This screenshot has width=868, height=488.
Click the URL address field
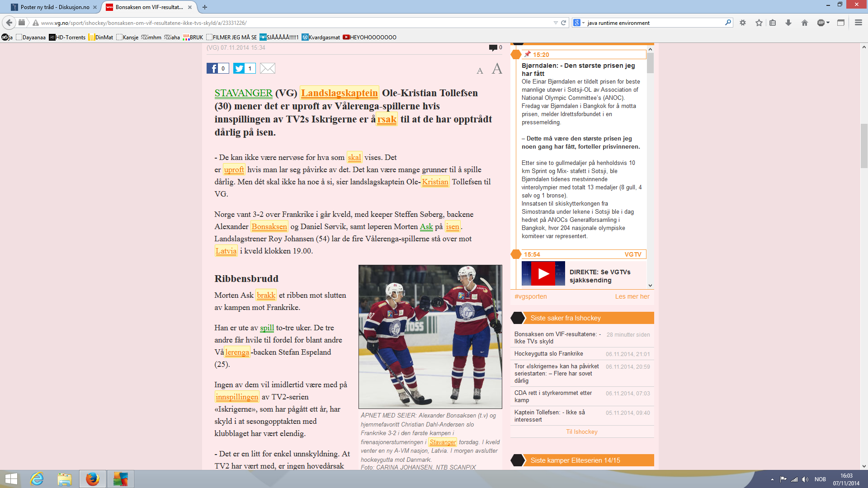(x=294, y=23)
